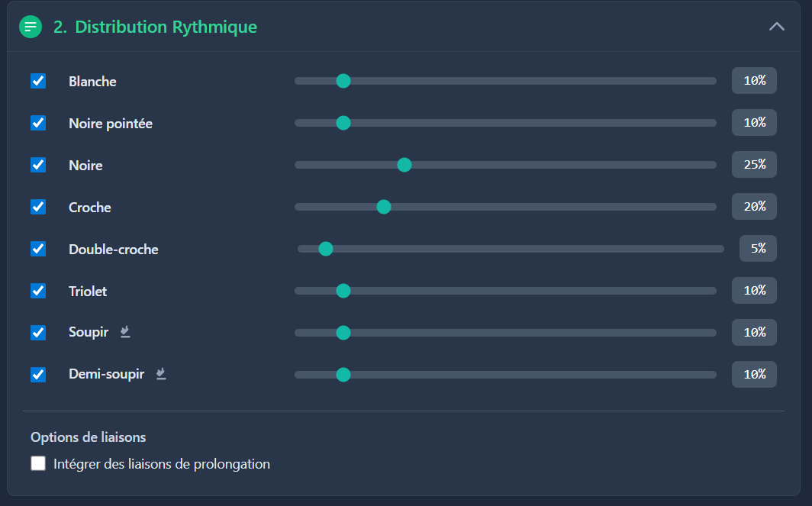Click the Croche label text
Screen dimensions: 812x506
click(90, 207)
